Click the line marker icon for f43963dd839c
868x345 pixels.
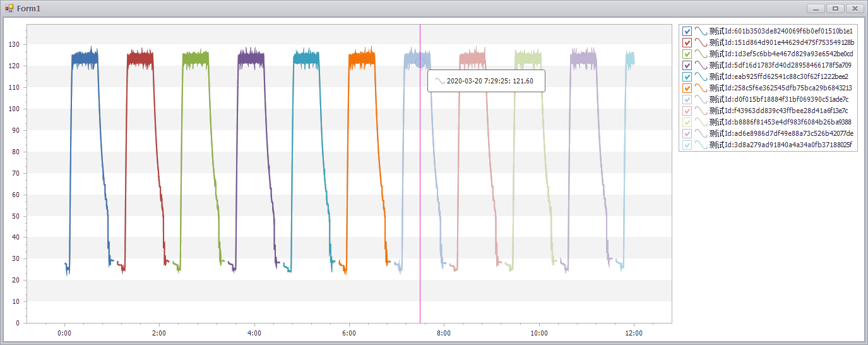[701, 111]
